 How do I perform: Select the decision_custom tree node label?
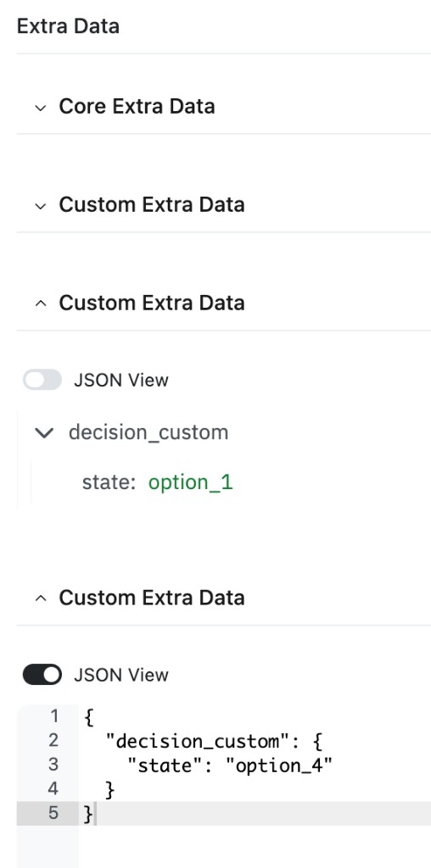coord(148,432)
